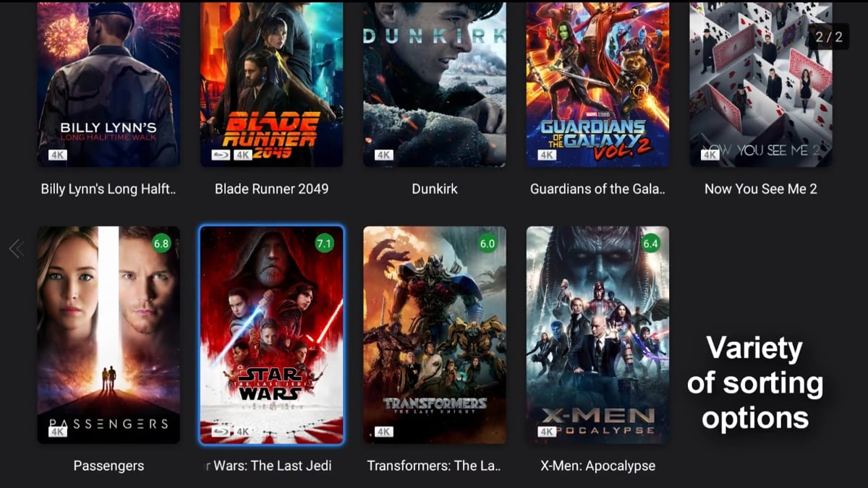The width and height of the screenshot is (868, 488).
Task: Go to previous page with left chevron
Action: [x=16, y=249]
